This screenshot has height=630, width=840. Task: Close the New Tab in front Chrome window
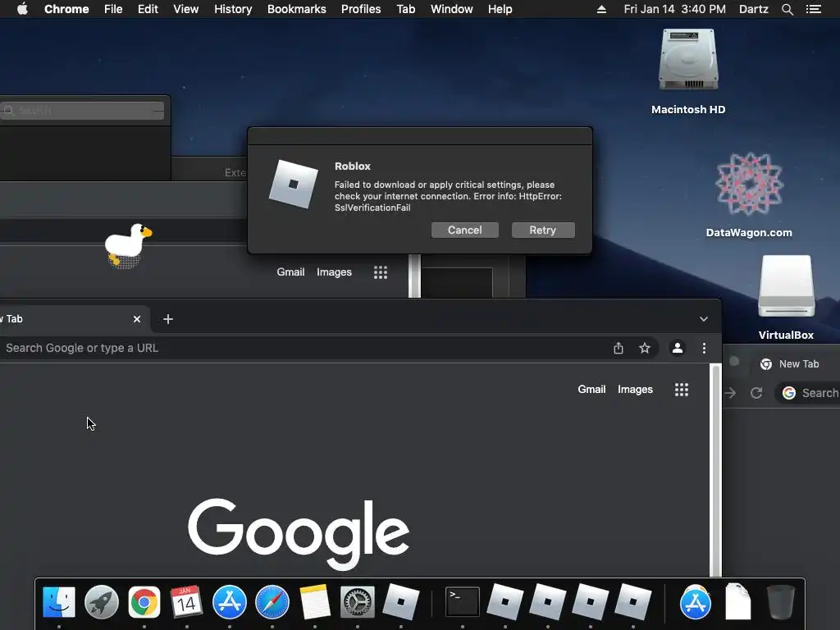[137, 319]
